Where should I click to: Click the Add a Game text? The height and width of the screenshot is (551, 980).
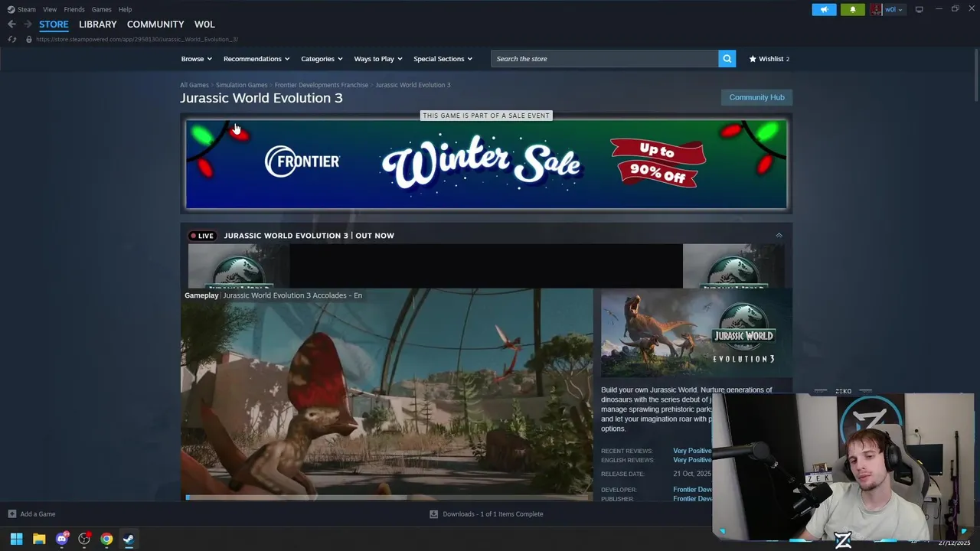pos(38,514)
